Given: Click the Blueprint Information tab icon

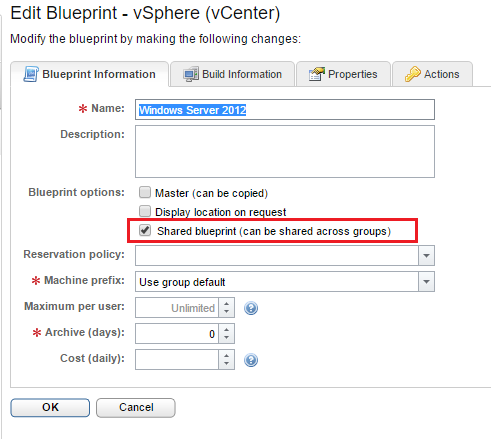Looking at the screenshot, I should (x=31, y=74).
